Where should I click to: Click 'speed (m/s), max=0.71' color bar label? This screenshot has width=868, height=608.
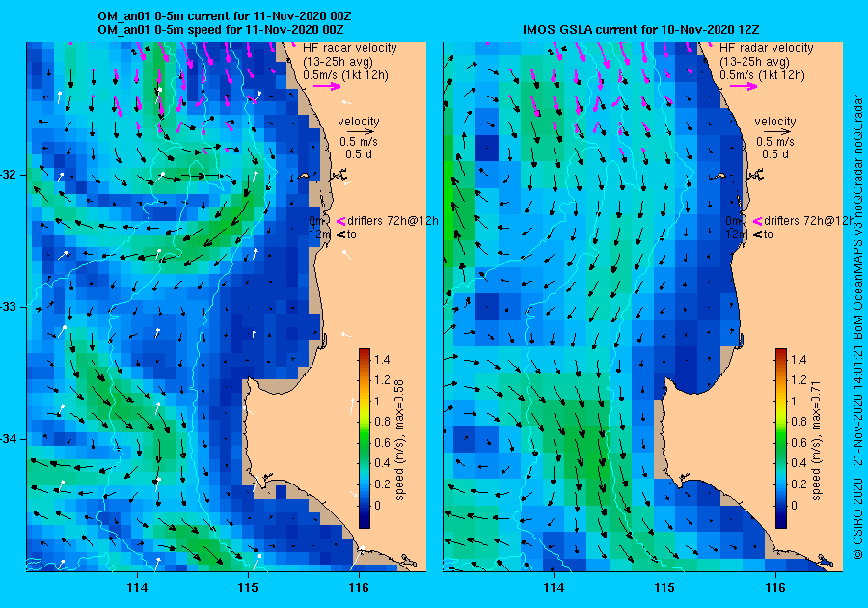[x=817, y=440]
